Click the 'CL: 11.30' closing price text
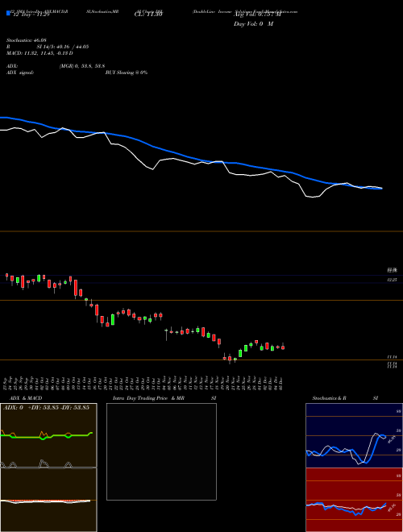This screenshot has width=403, height=532. [x=148, y=15]
